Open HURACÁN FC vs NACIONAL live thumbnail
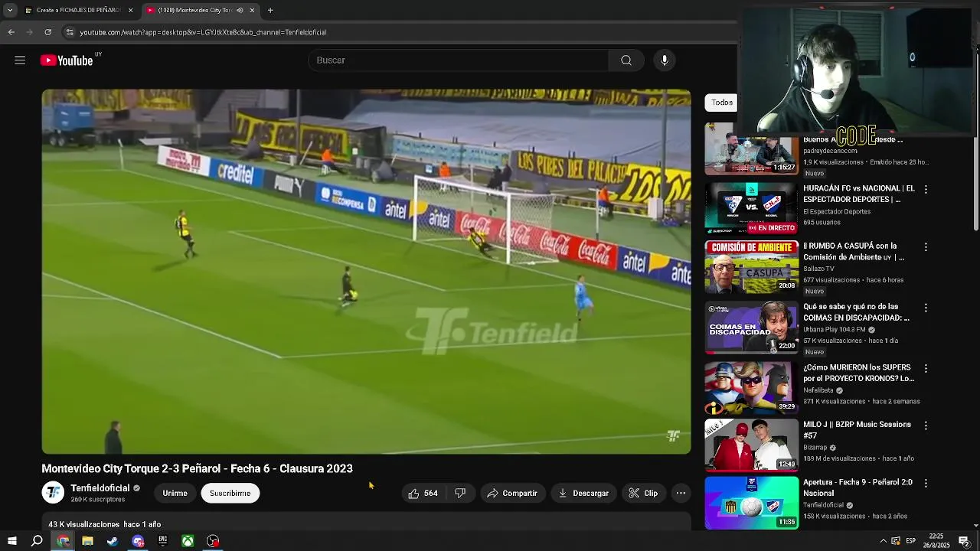The width and height of the screenshot is (980, 551). point(751,207)
